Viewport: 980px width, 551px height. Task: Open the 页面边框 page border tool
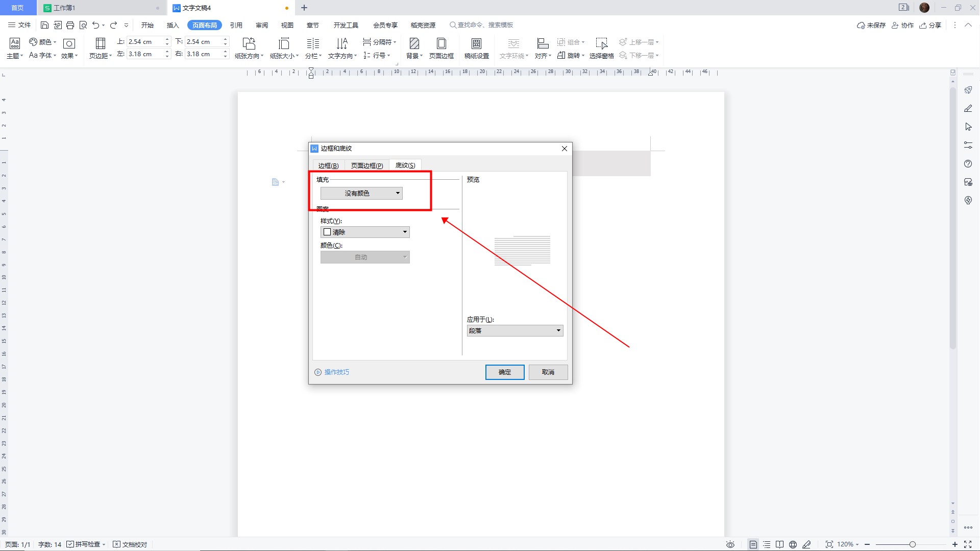(x=441, y=44)
